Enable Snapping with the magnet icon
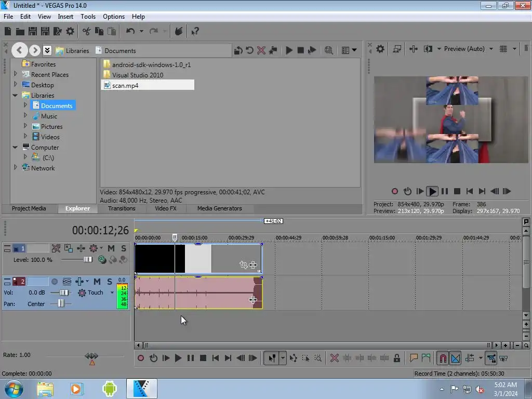The image size is (532, 399). (x=443, y=358)
